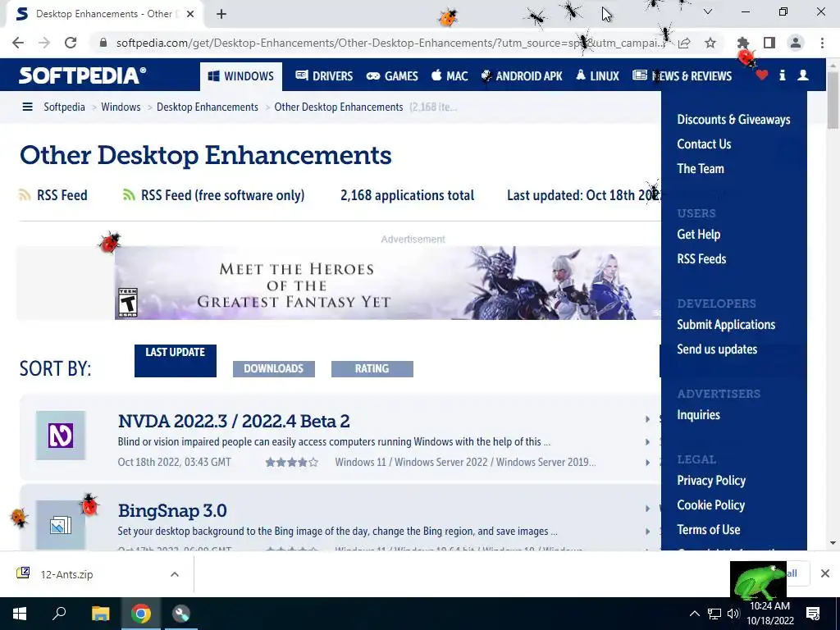Click the NVDA app icon thumbnail
The width and height of the screenshot is (840, 630).
coord(61,436)
